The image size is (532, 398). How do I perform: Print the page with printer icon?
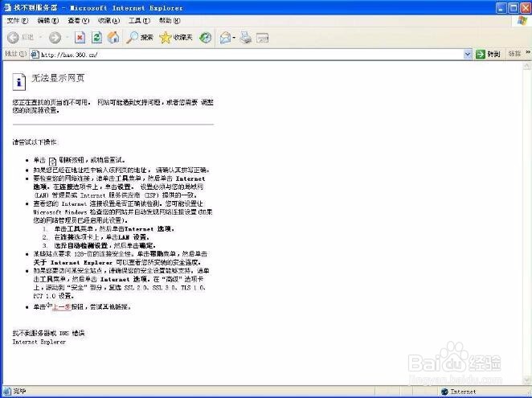pos(246,37)
